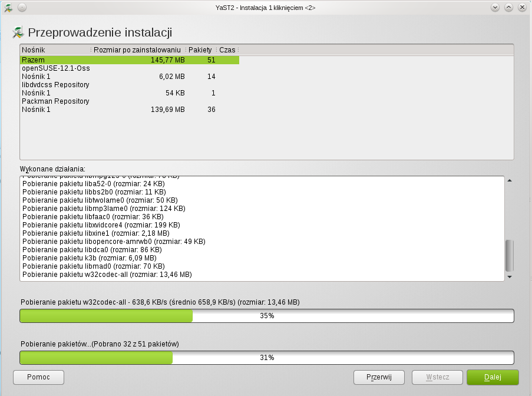Screen dimensions: 532x396
Task: Click the action log scrollbar thumb
Action: (510, 254)
